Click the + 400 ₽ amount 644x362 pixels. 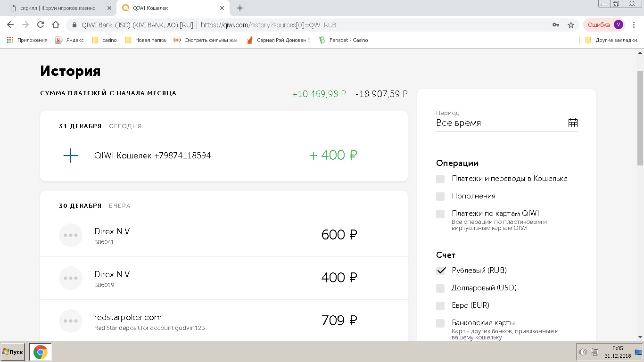click(333, 155)
